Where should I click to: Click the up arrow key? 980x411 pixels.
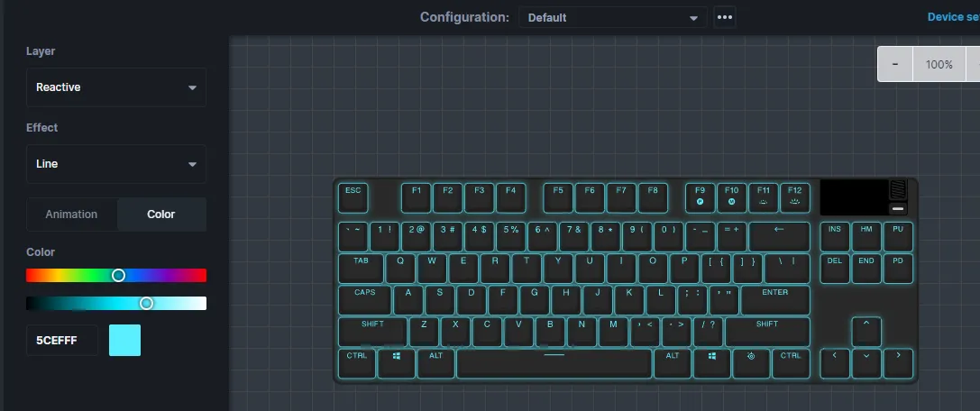point(866,331)
